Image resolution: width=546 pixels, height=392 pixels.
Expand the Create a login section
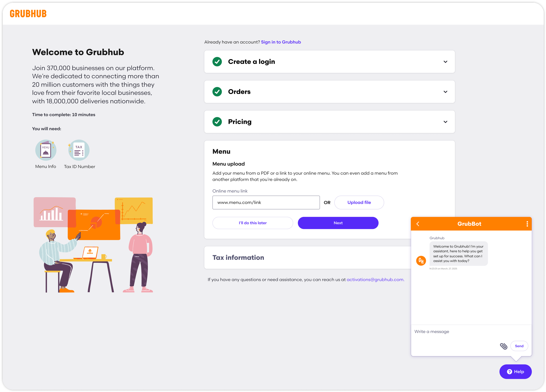coord(445,62)
